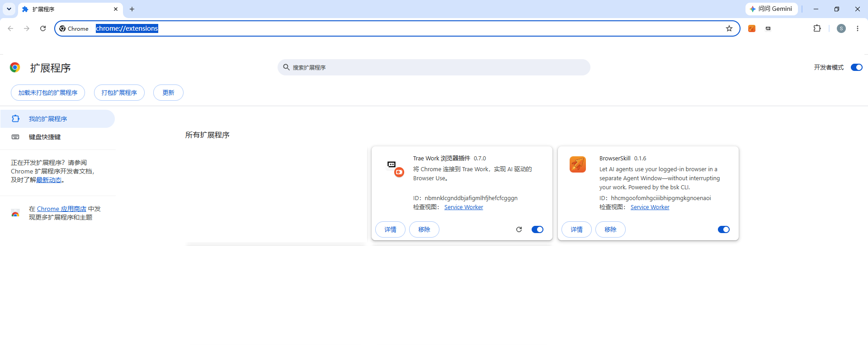868x360 pixels.
Task: Go back with the back arrow
Action: [10, 28]
